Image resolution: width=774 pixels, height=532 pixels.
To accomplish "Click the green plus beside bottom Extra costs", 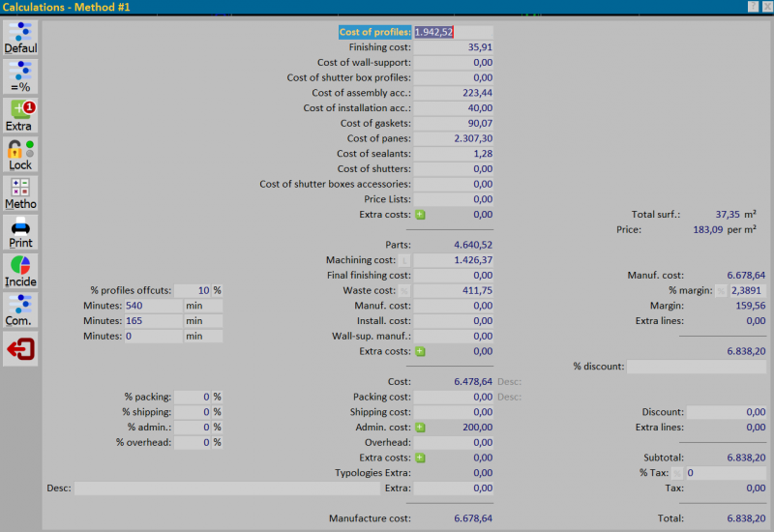I will 420,458.
